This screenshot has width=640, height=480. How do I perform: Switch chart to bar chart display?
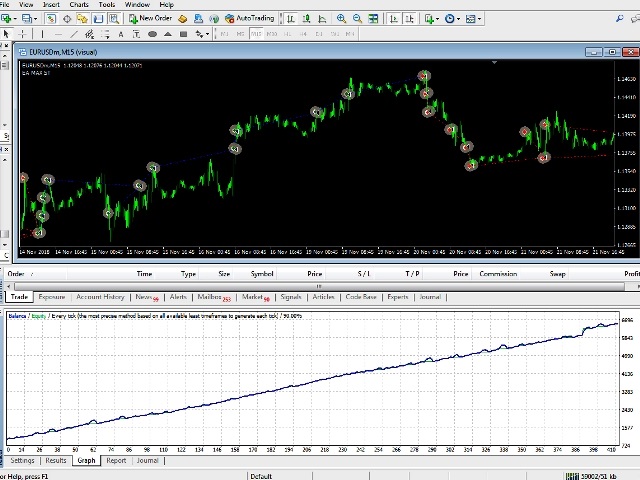click(x=291, y=18)
